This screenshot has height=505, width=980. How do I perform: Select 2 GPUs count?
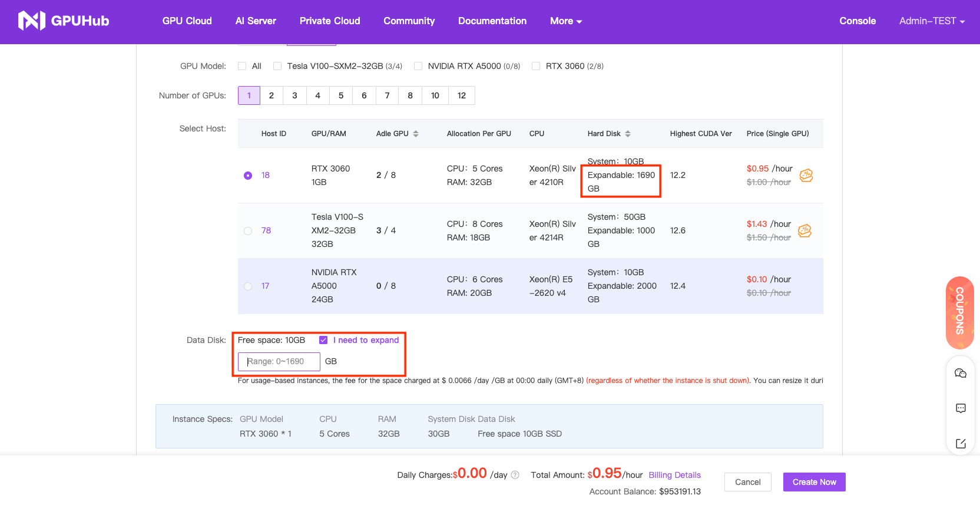click(272, 95)
